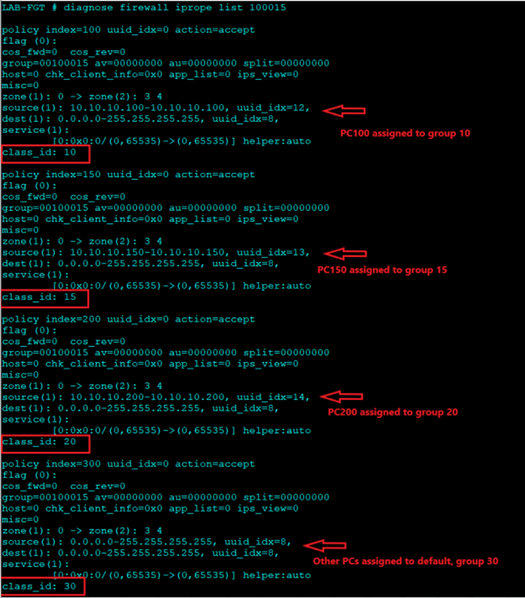Click the red arrow beside default source line
This screenshot has height=598, width=525.
(325, 545)
